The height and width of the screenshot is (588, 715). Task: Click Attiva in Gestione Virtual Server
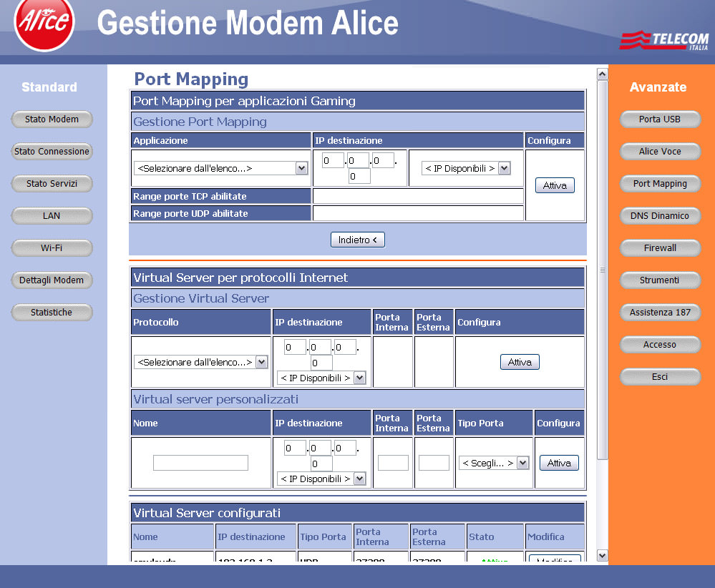(x=520, y=362)
